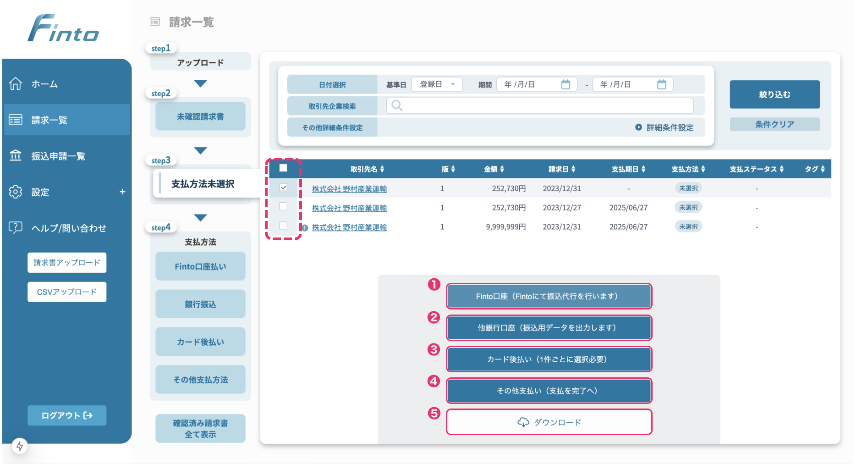Sort by 金額 column arrows
The height and width of the screenshot is (464, 868).
pos(502,169)
